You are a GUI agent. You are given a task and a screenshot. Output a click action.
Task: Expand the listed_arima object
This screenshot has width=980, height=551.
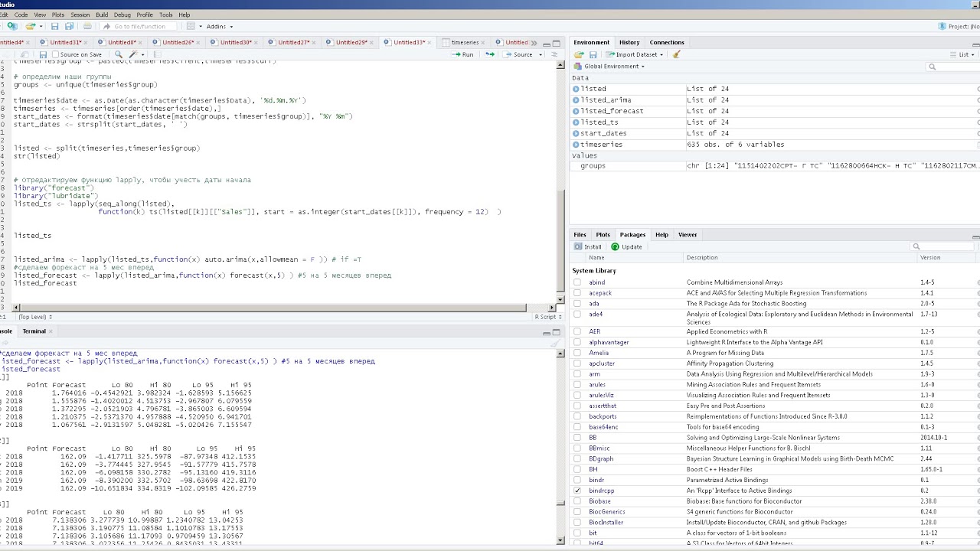(576, 99)
